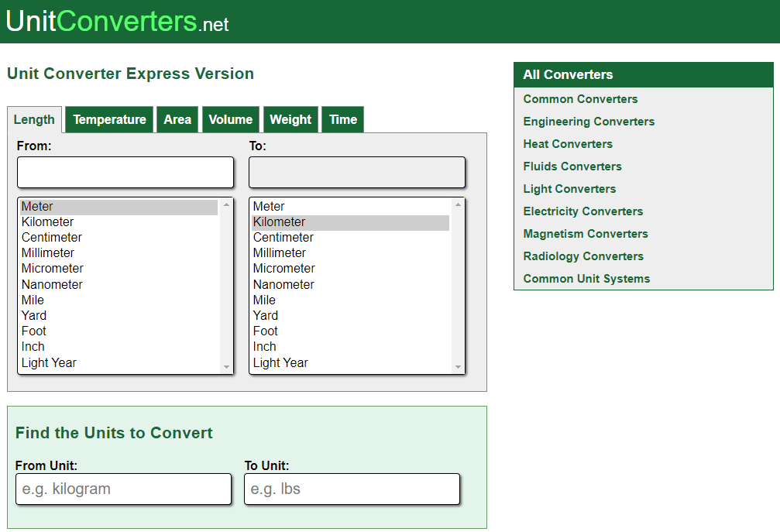780x532 pixels.
Task: Click the From value input field
Action: [x=125, y=173]
